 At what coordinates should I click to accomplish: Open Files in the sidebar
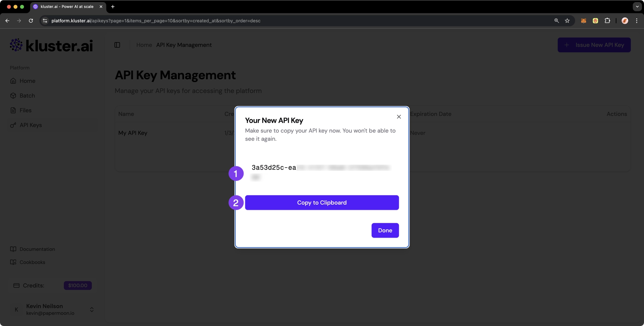26,110
